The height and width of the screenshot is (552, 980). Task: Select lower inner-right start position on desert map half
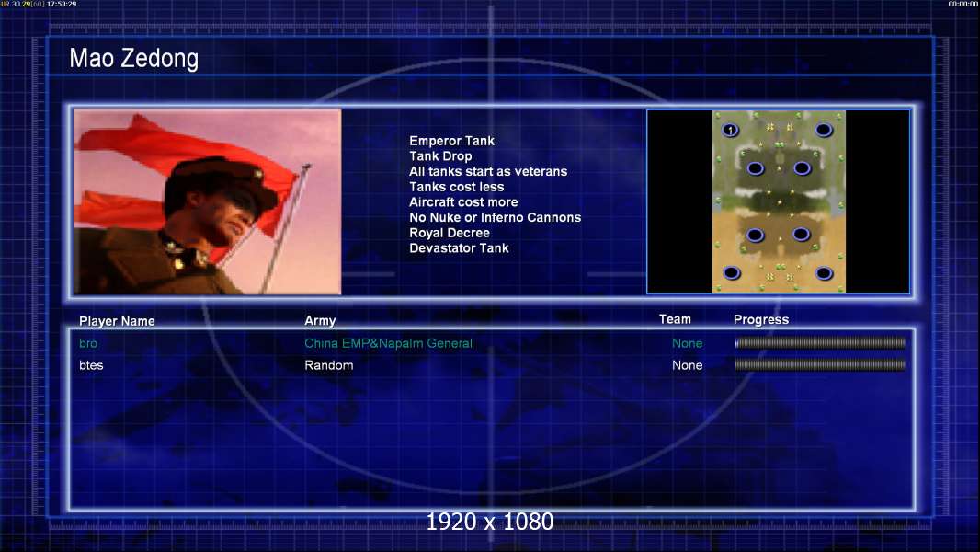pos(802,235)
